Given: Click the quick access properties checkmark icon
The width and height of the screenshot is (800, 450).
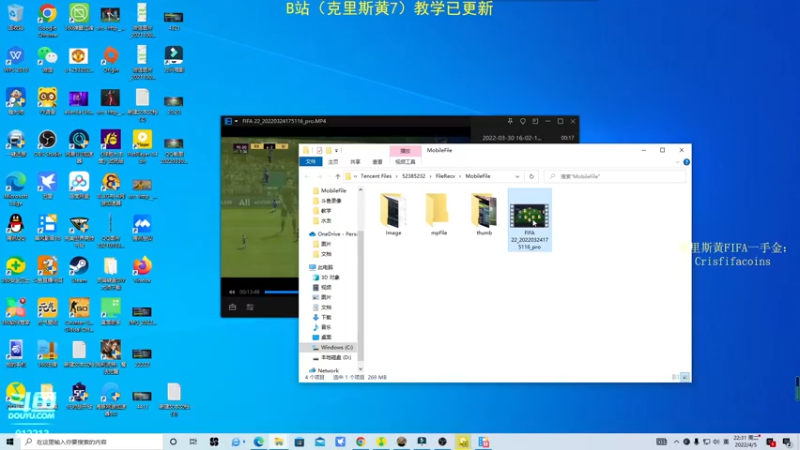Looking at the screenshot, I should (x=319, y=151).
